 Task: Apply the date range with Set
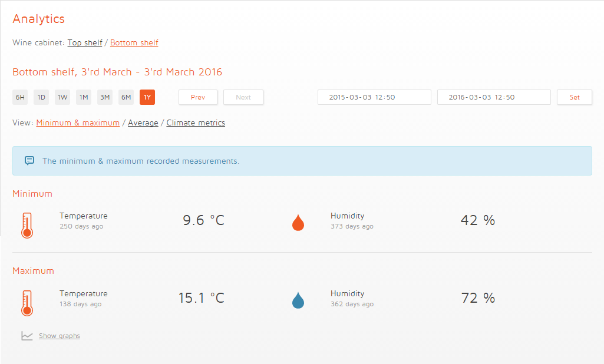[x=575, y=97]
